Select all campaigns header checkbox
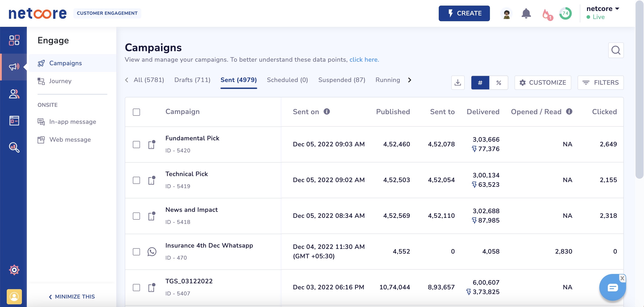This screenshot has width=644, height=307. point(136,112)
